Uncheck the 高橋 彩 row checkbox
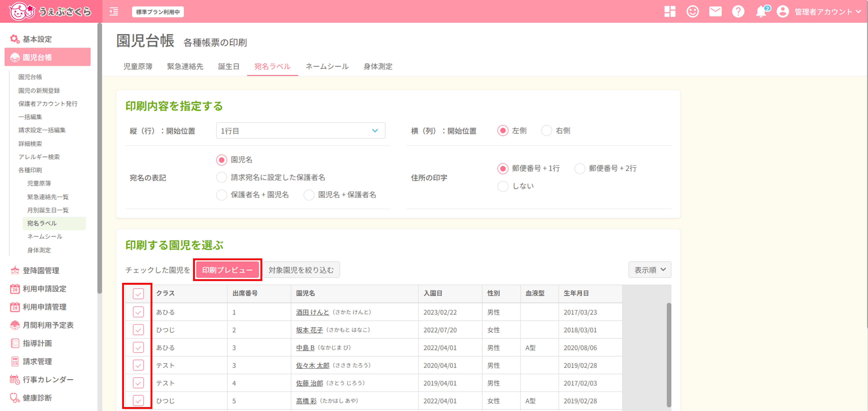The width and height of the screenshot is (868, 411). tap(138, 401)
